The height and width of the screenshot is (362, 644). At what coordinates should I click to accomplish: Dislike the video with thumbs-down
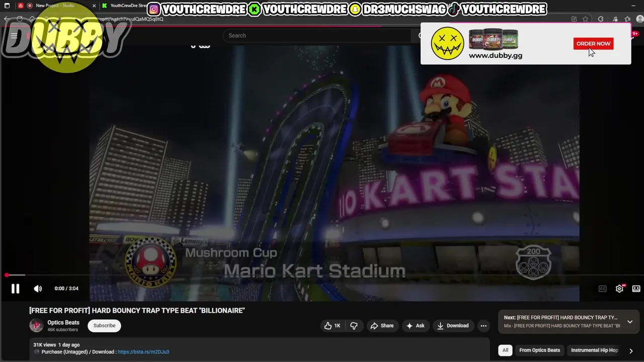point(354,326)
